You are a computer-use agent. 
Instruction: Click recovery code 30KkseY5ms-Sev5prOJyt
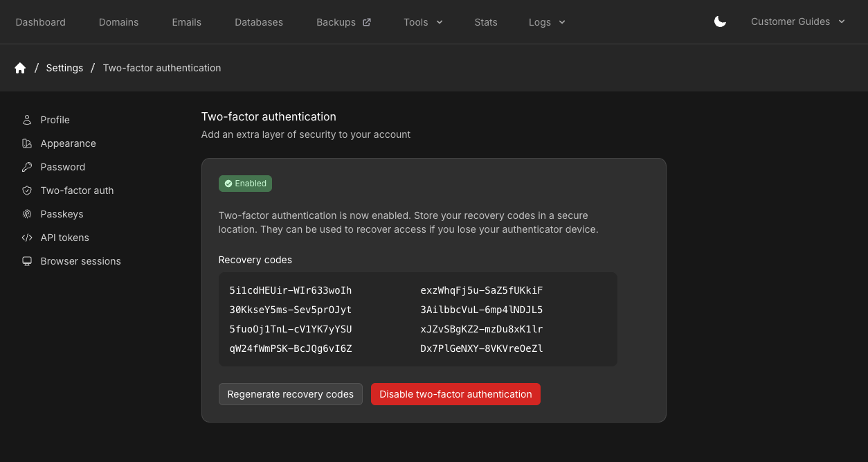[x=291, y=310]
